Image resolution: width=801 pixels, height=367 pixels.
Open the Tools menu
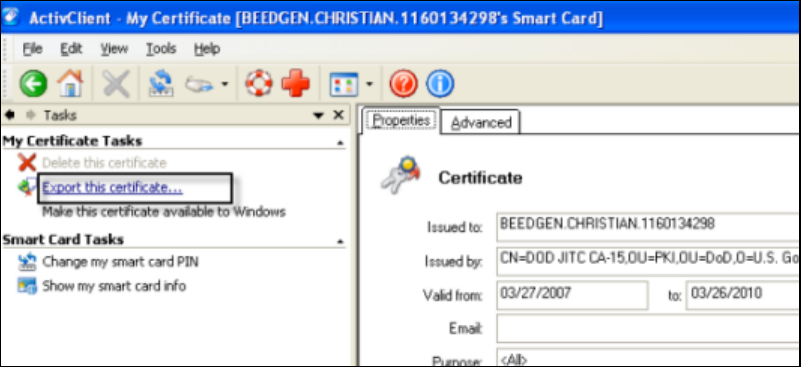(x=161, y=49)
